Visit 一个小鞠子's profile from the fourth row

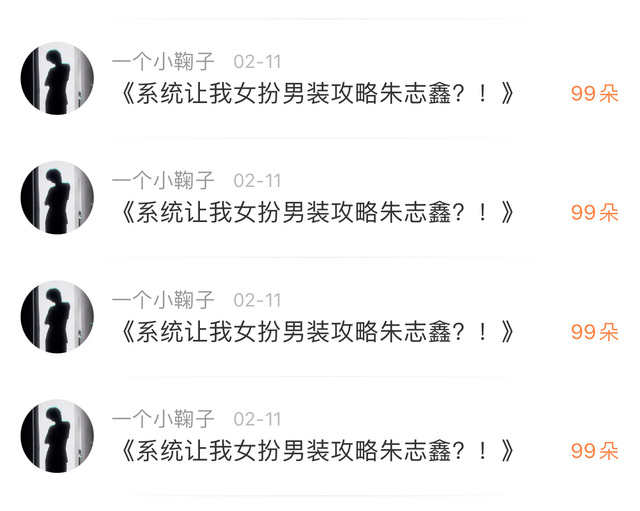point(163,419)
